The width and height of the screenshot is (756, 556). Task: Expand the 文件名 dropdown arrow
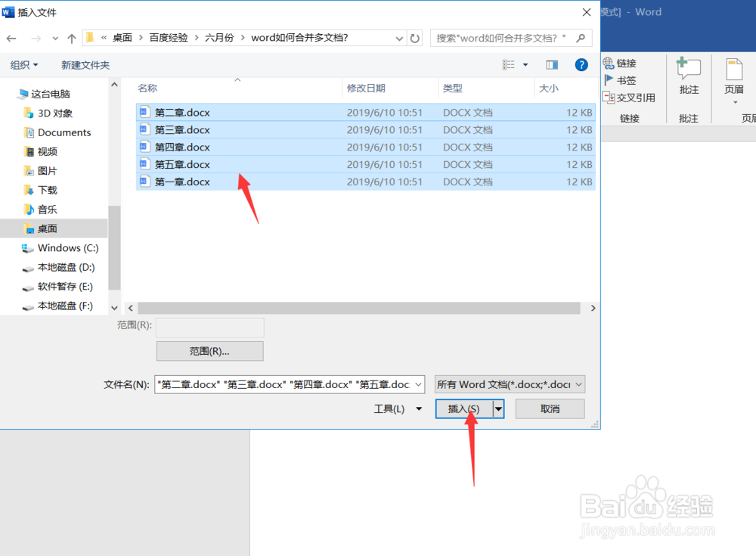[x=419, y=385]
